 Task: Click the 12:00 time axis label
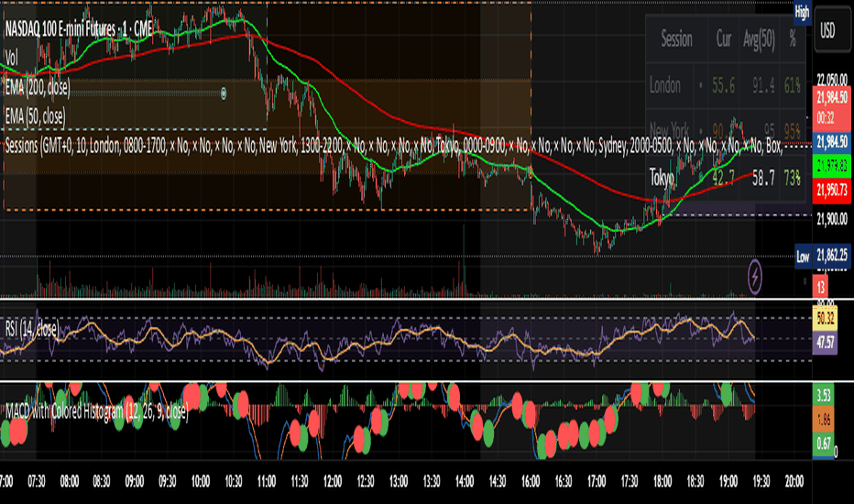[x=333, y=481]
